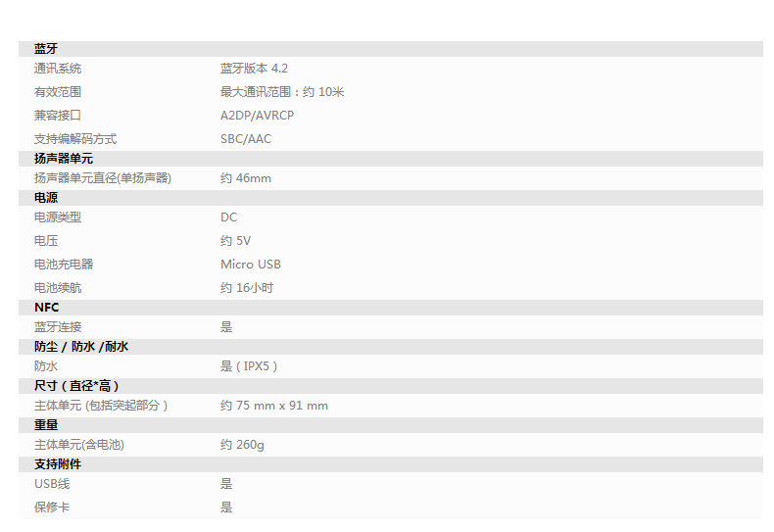Click the 保修卡 row label

click(x=52, y=508)
